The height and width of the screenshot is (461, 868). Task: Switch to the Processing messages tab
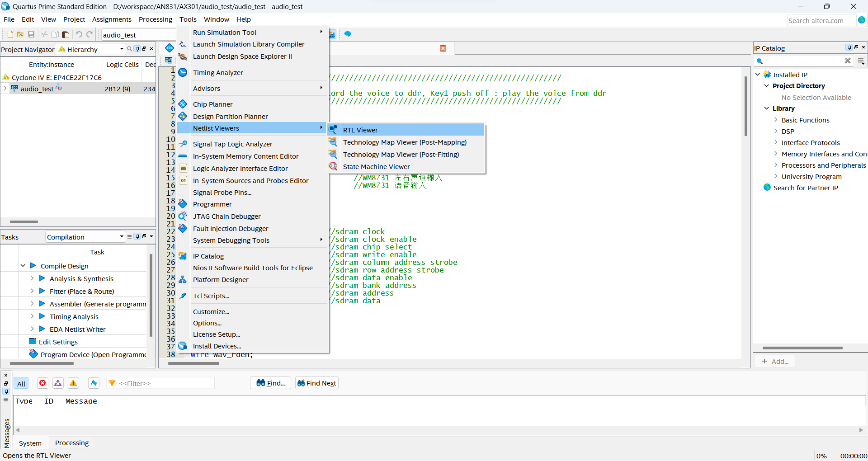click(72, 443)
